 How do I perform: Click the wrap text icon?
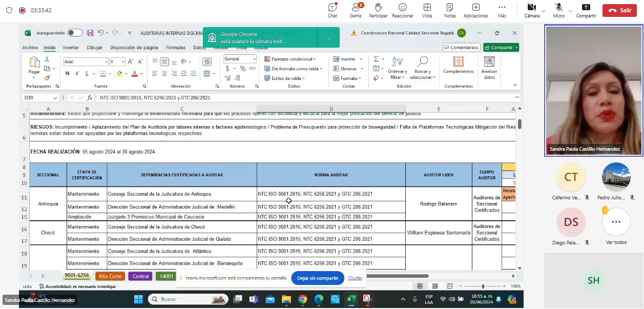(x=207, y=61)
